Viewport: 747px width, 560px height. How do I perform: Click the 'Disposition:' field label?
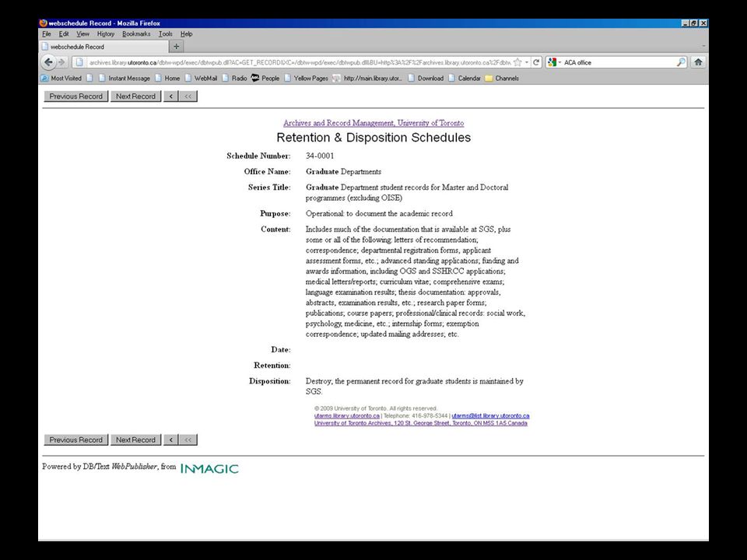coord(270,381)
